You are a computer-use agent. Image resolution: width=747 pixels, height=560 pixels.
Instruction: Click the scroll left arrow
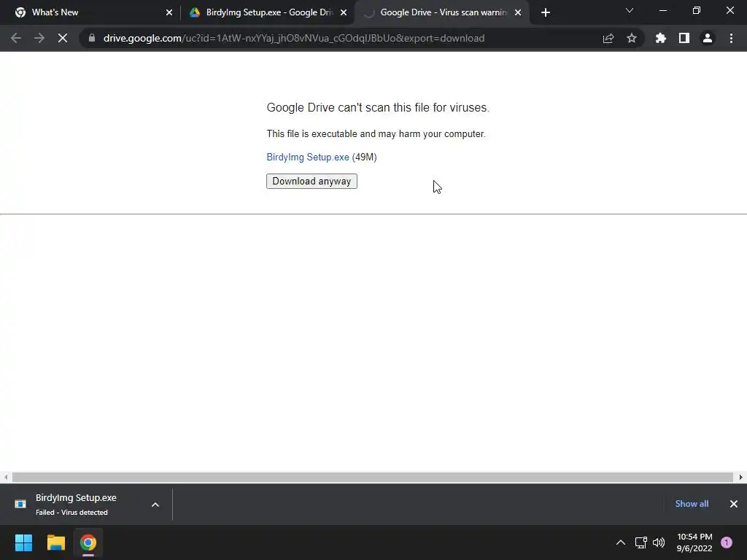click(6, 477)
